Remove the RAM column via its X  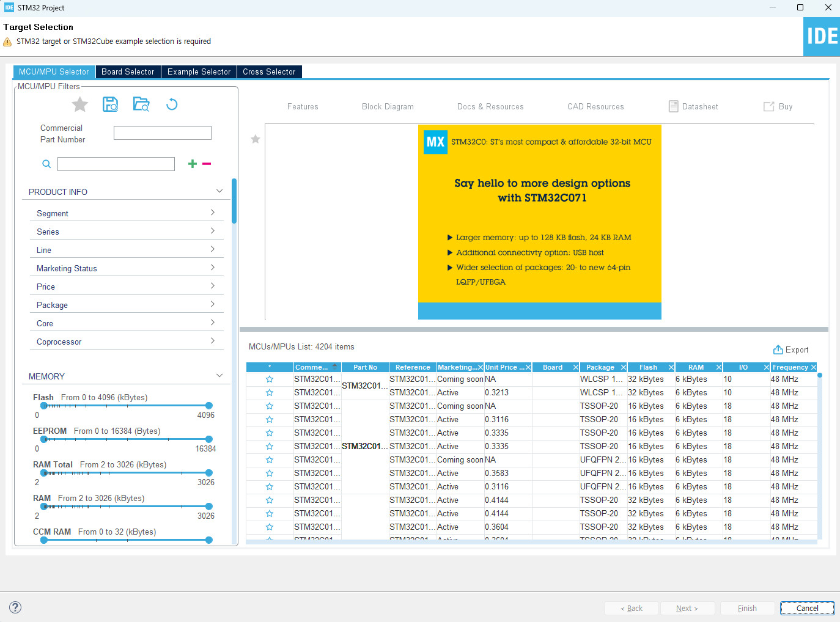click(x=719, y=367)
